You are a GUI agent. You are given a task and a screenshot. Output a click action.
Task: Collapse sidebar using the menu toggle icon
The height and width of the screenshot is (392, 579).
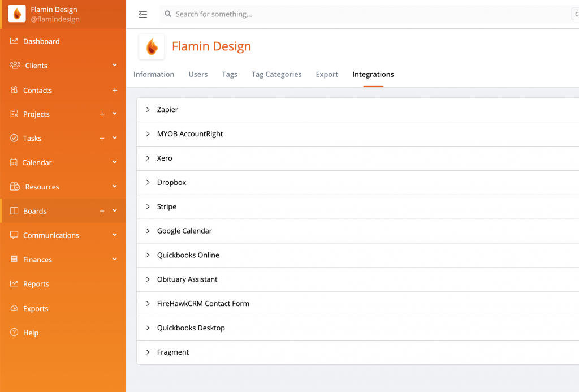[143, 14]
